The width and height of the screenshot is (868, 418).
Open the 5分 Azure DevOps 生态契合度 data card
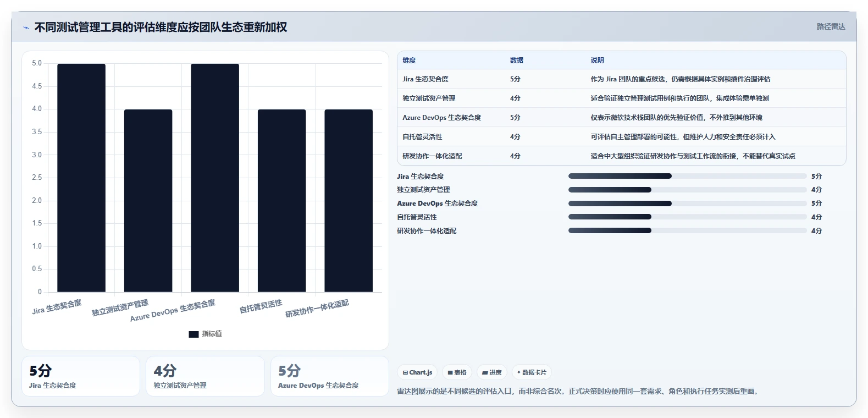pos(330,376)
